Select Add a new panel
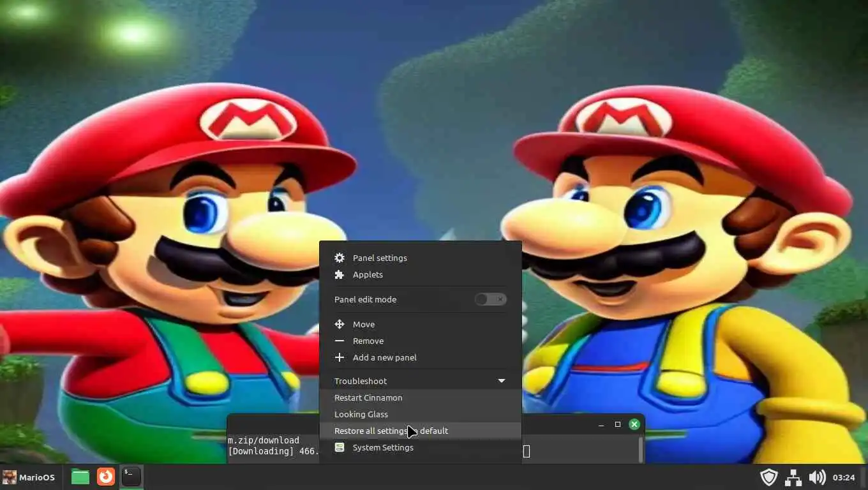 click(x=420, y=357)
